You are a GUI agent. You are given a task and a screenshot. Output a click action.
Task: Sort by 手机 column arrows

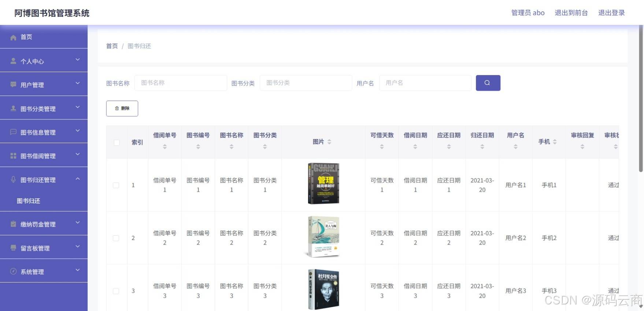555,142
